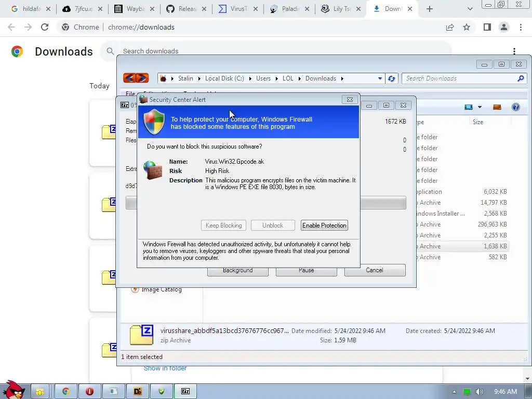The height and width of the screenshot is (399, 532).
Task: Open the Chrome tab search dropdown
Action: click(x=470, y=9)
